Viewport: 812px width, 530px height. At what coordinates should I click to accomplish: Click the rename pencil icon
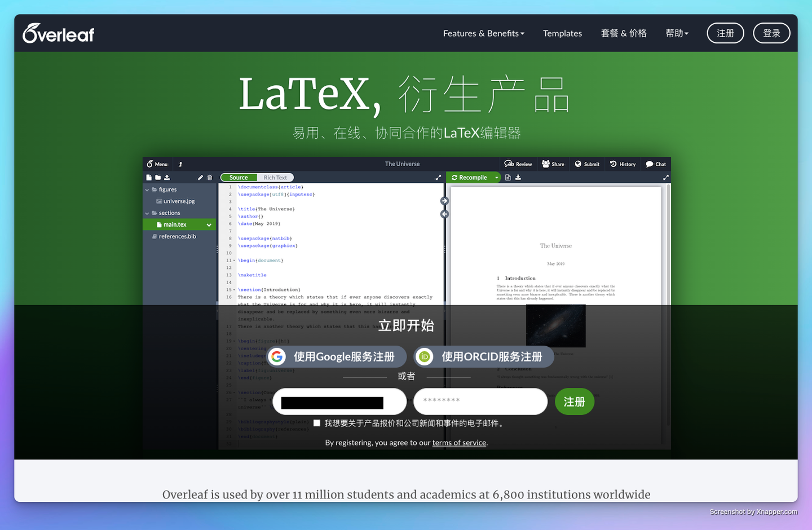[x=201, y=177]
